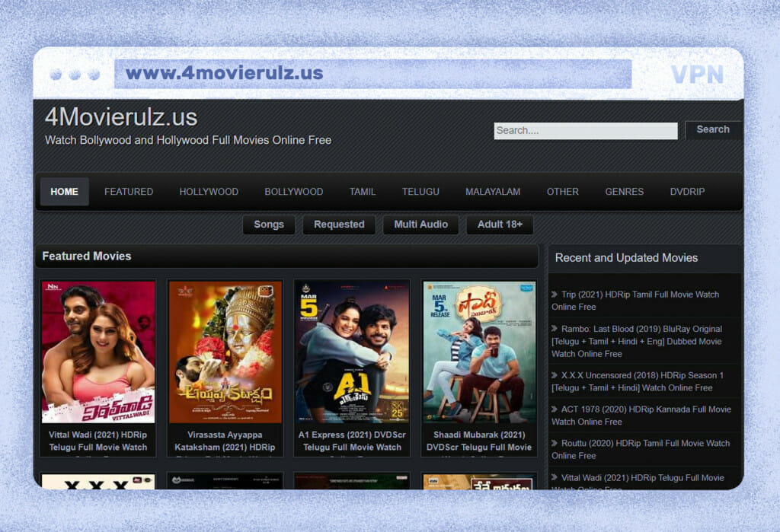This screenshot has height=532, width=780.
Task: Select the TELUGU menu item
Action: point(420,192)
